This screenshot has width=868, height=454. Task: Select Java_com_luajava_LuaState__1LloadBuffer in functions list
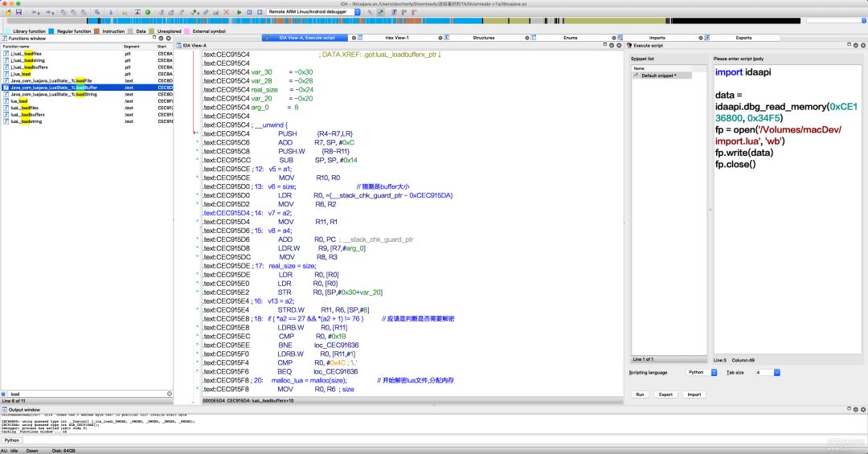54,88
